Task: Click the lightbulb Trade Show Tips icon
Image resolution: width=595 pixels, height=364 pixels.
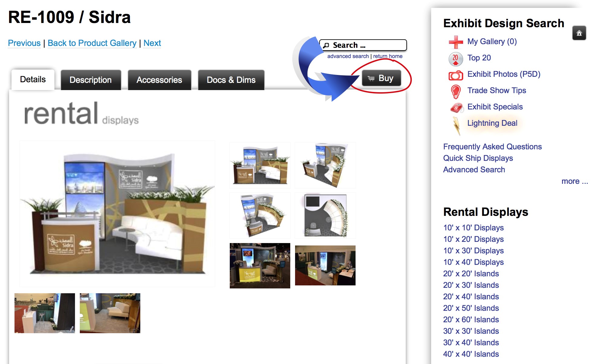Action: pos(456,91)
